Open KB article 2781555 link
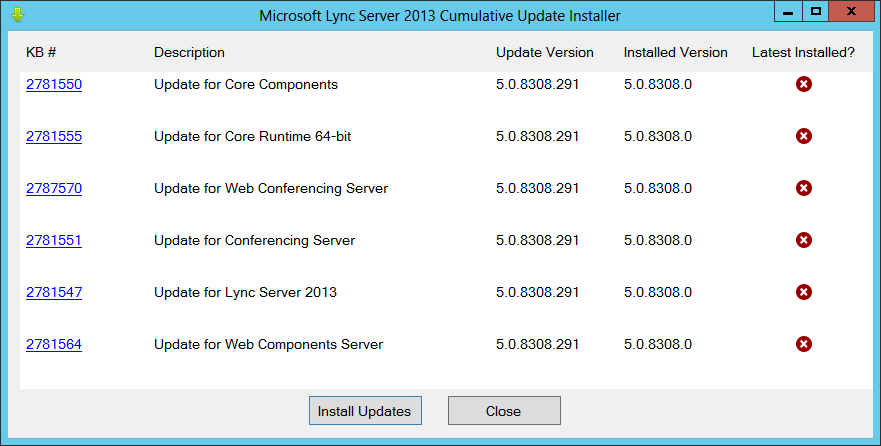The width and height of the screenshot is (881, 446). [x=54, y=136]
